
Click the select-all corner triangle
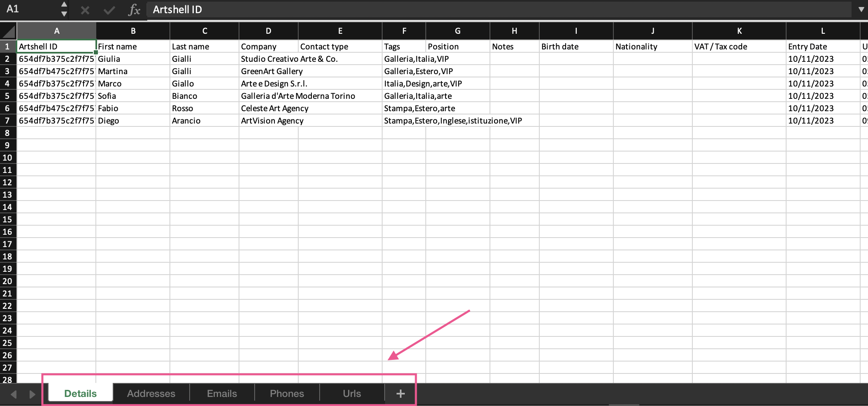pos(8,31)
